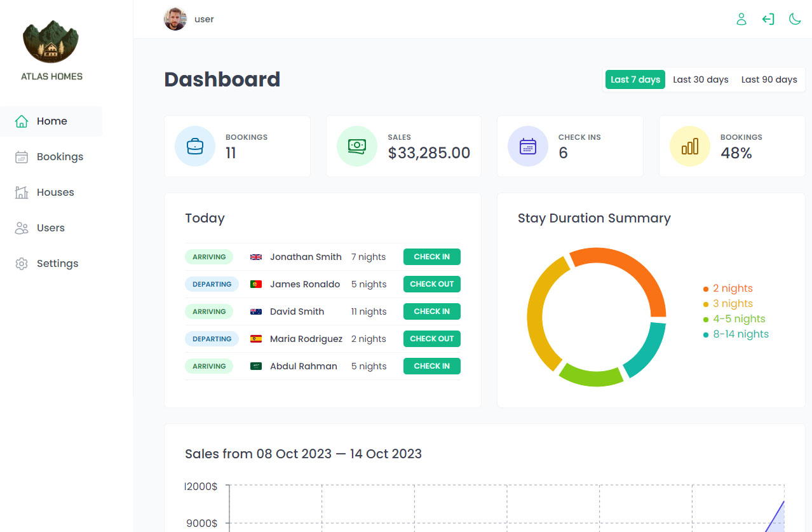Click the guest name Abdul Rahman

(x=304, y=366)
